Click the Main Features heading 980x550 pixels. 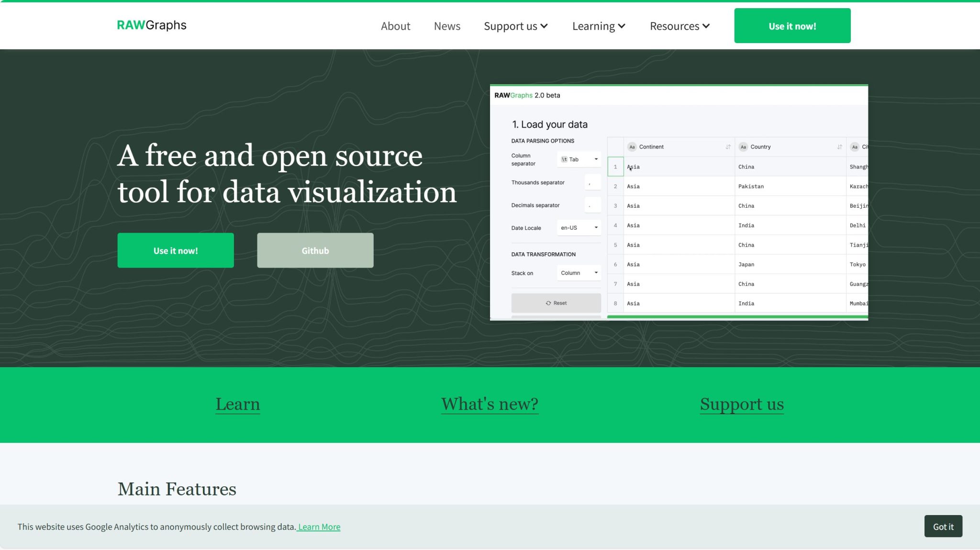[177, 489]
